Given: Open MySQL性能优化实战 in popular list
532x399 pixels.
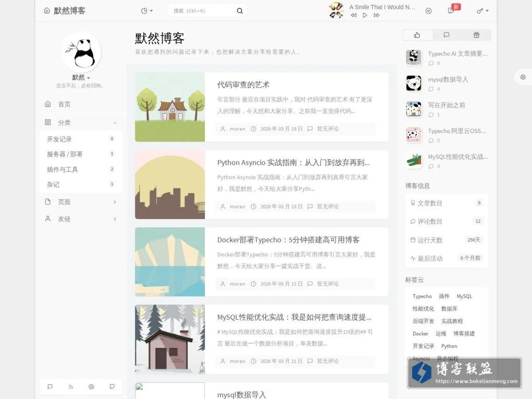Looking at the screenshot, I should pyautogui.click(x=458, y=156).
